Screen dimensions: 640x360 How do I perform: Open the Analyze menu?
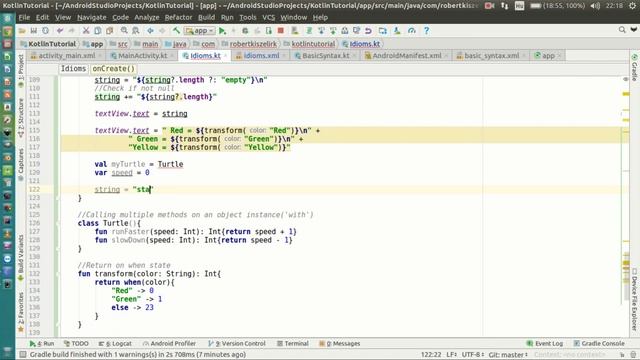pos(147,18)
